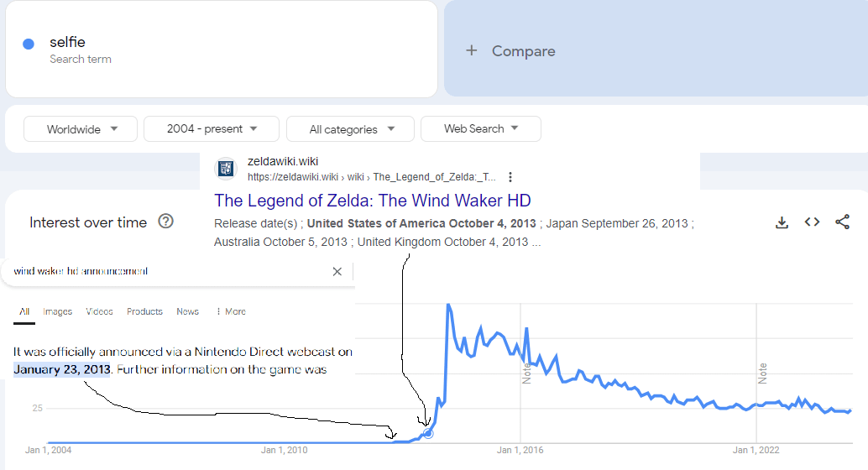Expand the Worldwide region dropdown
Screen dimensions: 868x470
pos(81,129)
